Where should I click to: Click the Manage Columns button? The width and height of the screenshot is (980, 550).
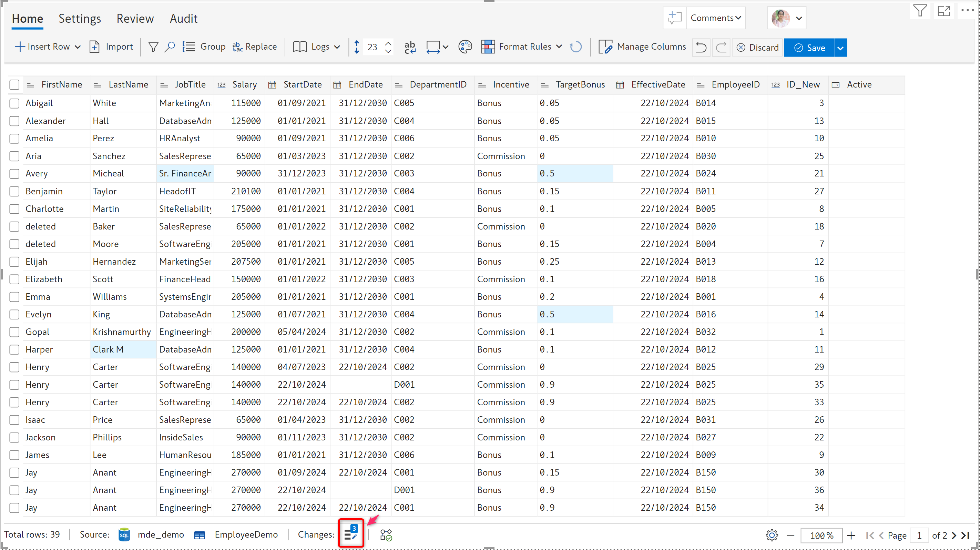[x=642, y=47]
